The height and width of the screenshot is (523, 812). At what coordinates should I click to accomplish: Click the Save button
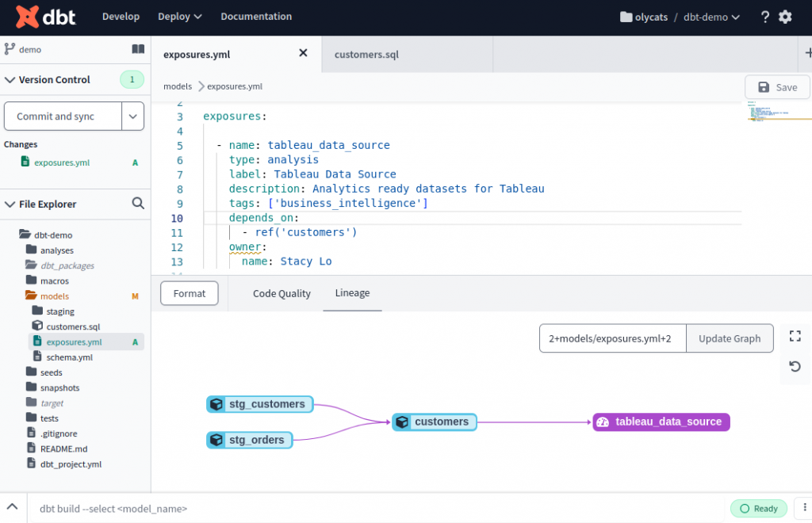click(x=777, y=87)
